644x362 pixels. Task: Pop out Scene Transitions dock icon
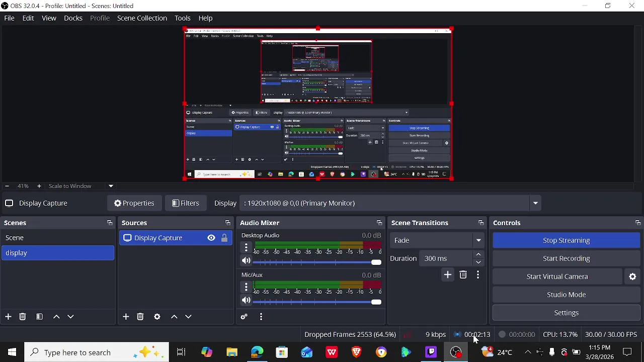pyautogui.click(x=481, y=223)
